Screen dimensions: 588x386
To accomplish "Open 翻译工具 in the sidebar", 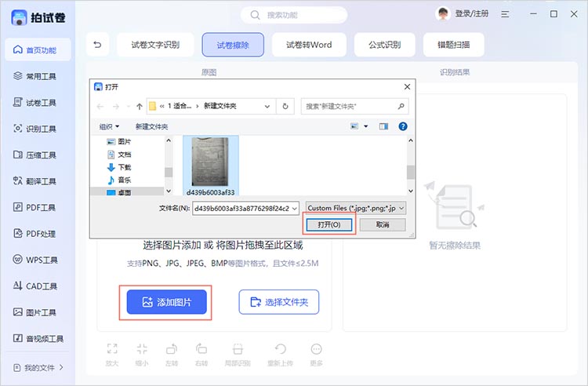I will pyautogui.click(x=34, y=181).
